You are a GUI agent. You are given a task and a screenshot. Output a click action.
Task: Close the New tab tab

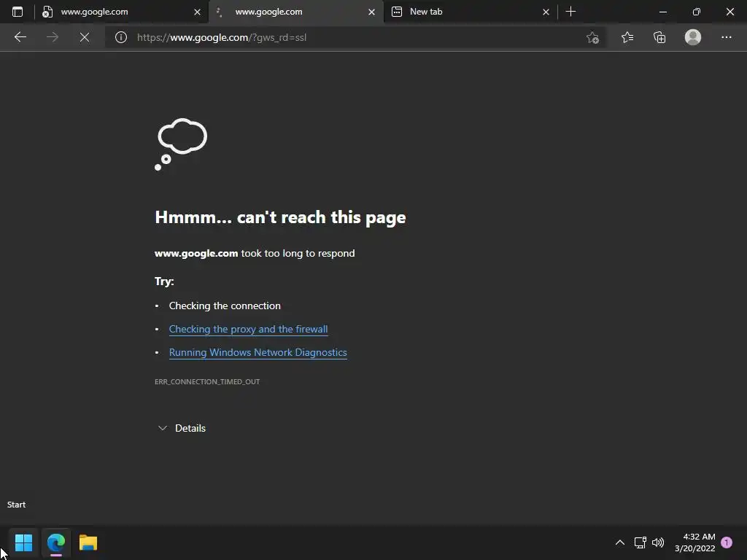[x=546, y=12]
